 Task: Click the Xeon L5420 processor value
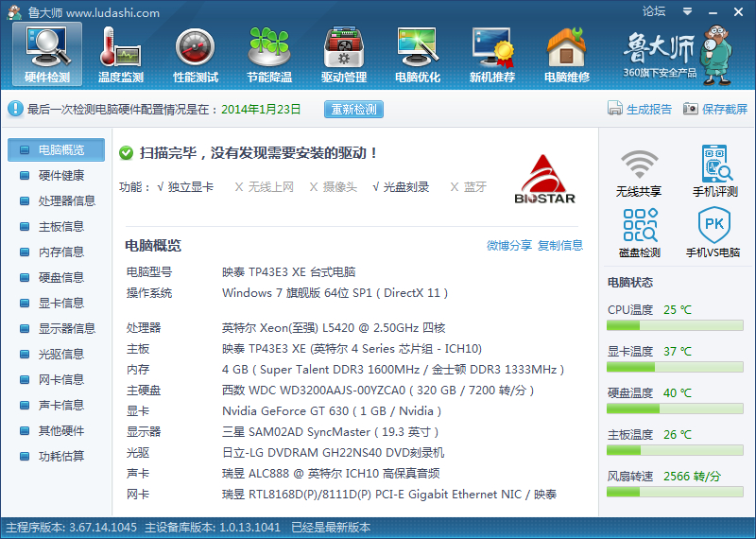(x=334, y=328)
